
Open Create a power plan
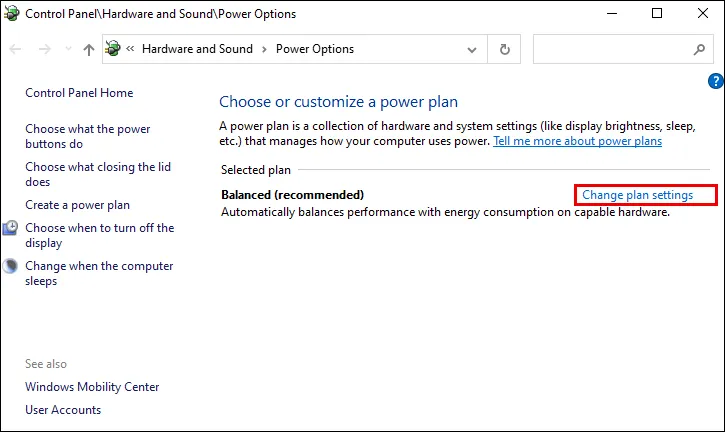pos(77,205)
